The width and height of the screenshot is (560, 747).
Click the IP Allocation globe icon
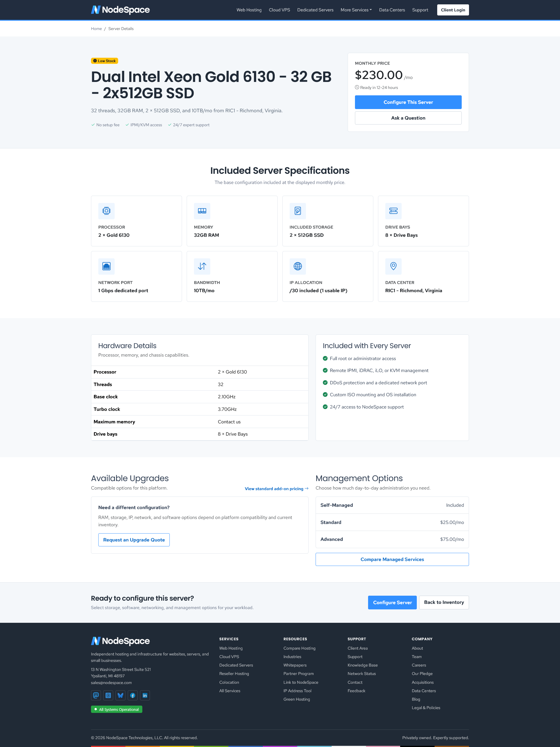[297, 266]
